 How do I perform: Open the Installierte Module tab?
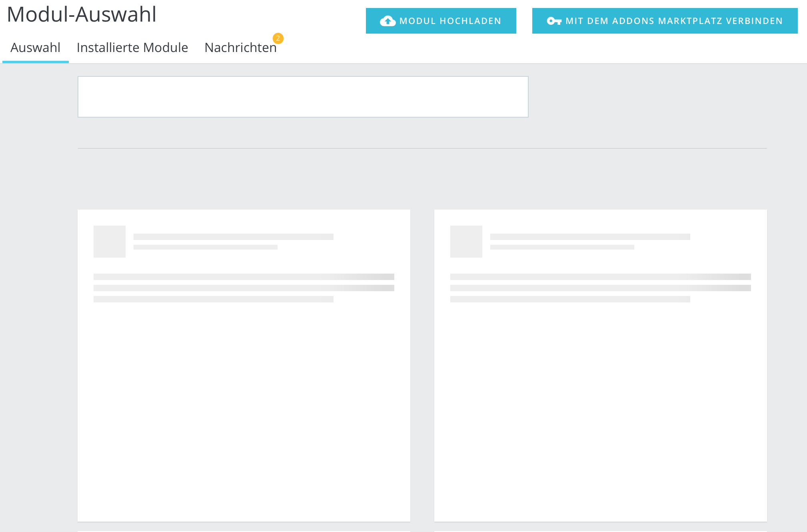pos(132,48)
